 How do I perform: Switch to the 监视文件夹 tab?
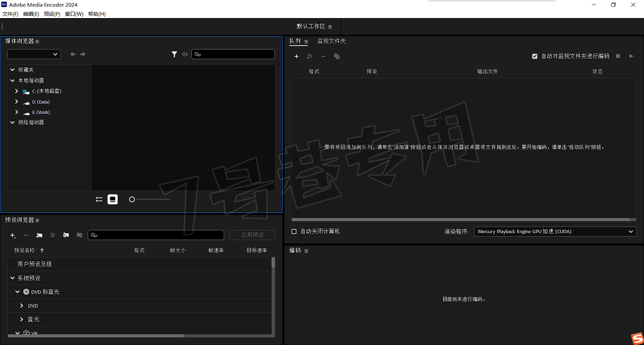point(332,41)
